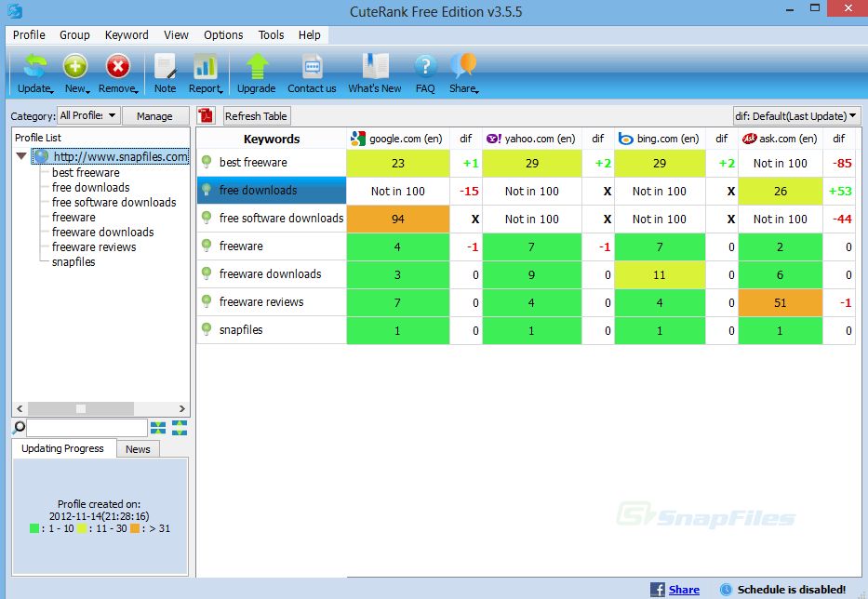Open the Report chart icon
The width and height of the screenshot is (868, 599).
point(205,66)
